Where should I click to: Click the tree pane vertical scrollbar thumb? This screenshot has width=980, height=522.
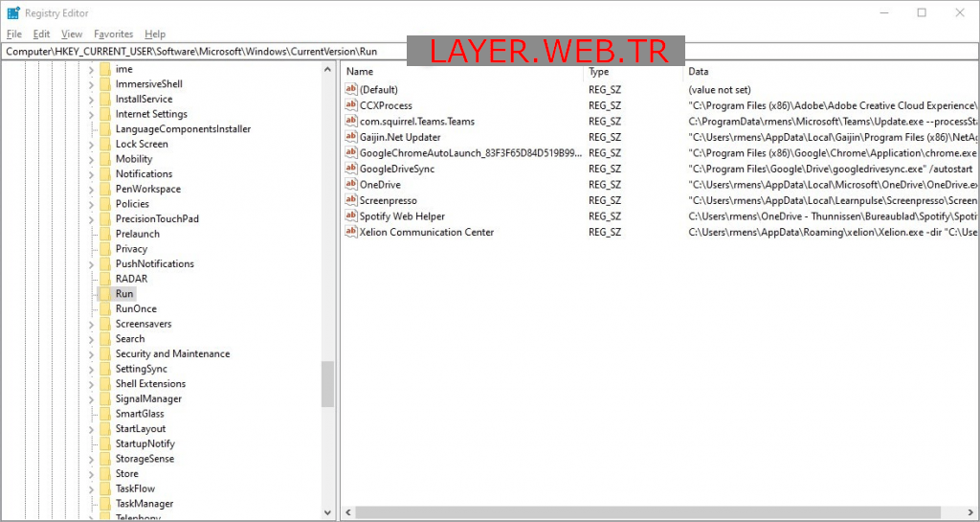click(327, 383)
